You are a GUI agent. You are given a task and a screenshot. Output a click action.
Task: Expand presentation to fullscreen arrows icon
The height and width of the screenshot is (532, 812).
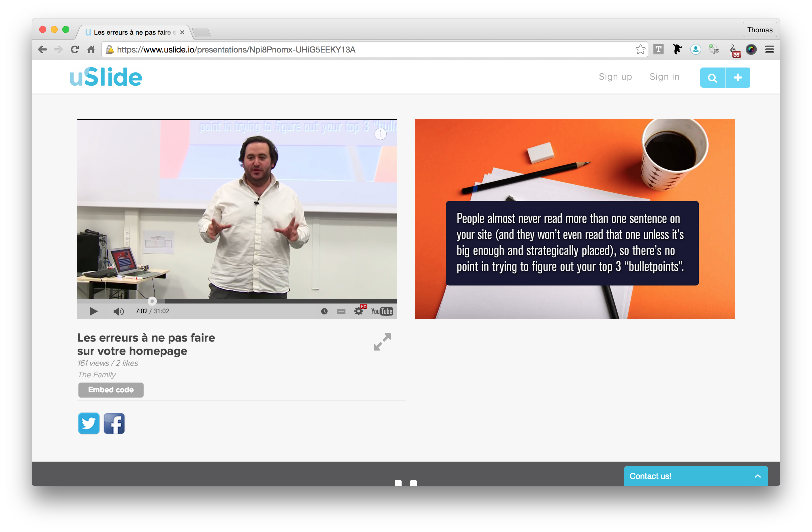click(382, 342)
